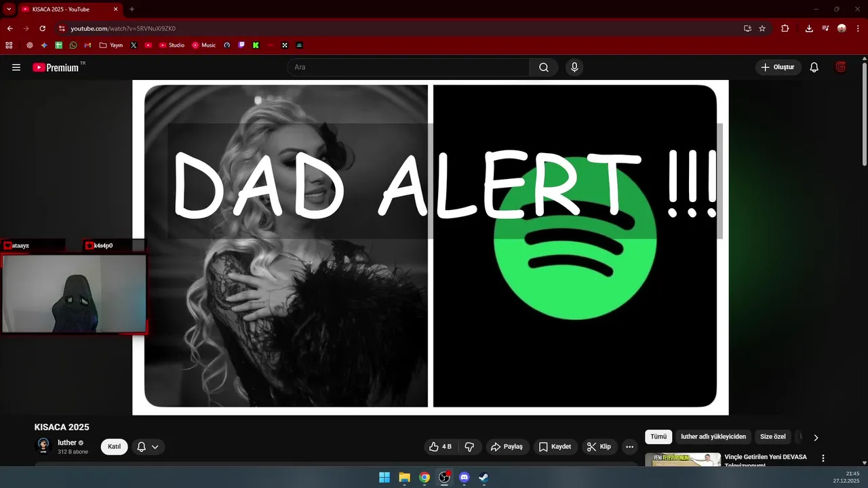Open the X (Twitter) bookmark
The width and height of the screenshot is (868, 488).
[134, 45]
